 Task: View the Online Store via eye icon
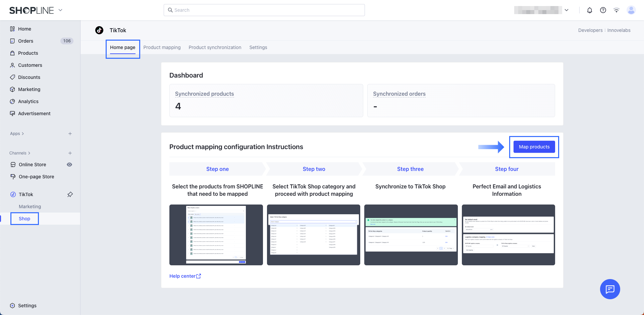pos(69,165)
